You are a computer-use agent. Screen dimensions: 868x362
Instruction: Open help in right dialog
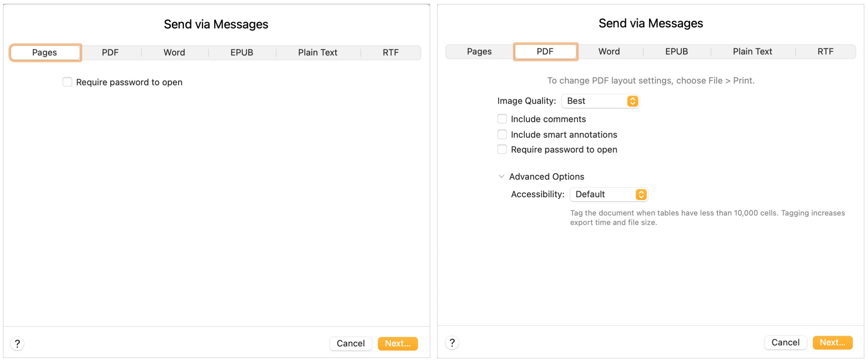(x=452, y=343)
